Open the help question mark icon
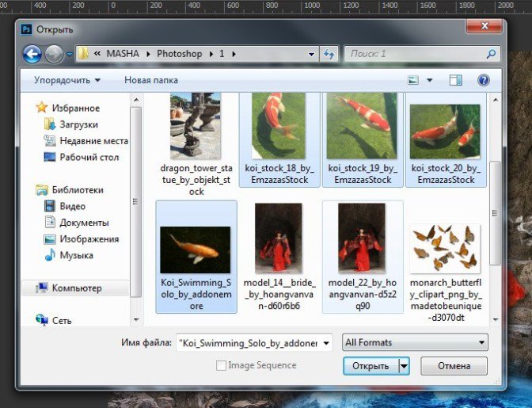The image size is (532, 408). 483,80
